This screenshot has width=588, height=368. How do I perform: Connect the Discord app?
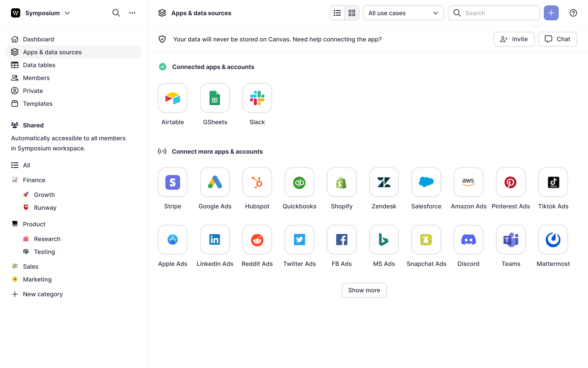[469, 239]
